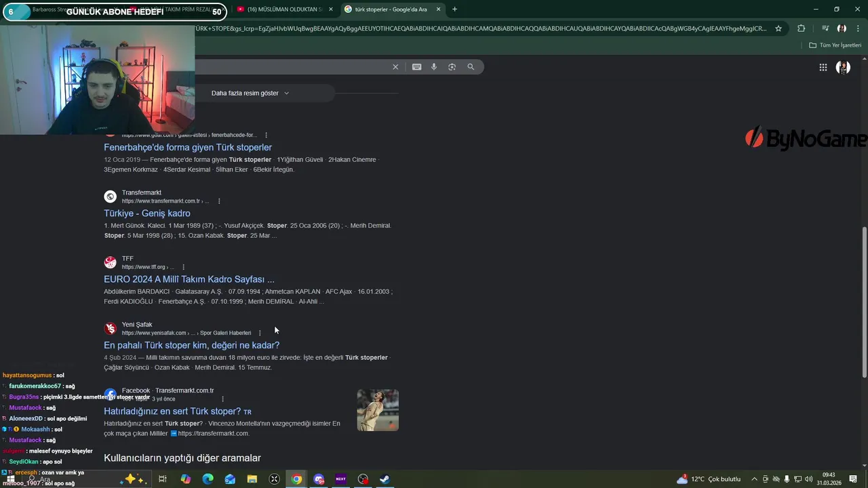Bookmark this page with star icon
This screenshot has width=868, height=488.
[x=778, y=28]
